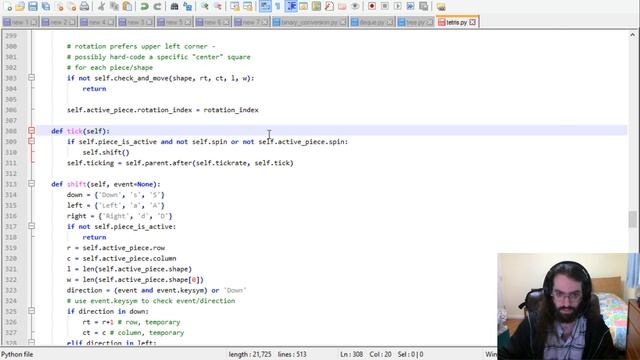Image resolution: width=640 pixels, height=360 pixels.
Task: Play back recorded macro
Action: point(398,6)
